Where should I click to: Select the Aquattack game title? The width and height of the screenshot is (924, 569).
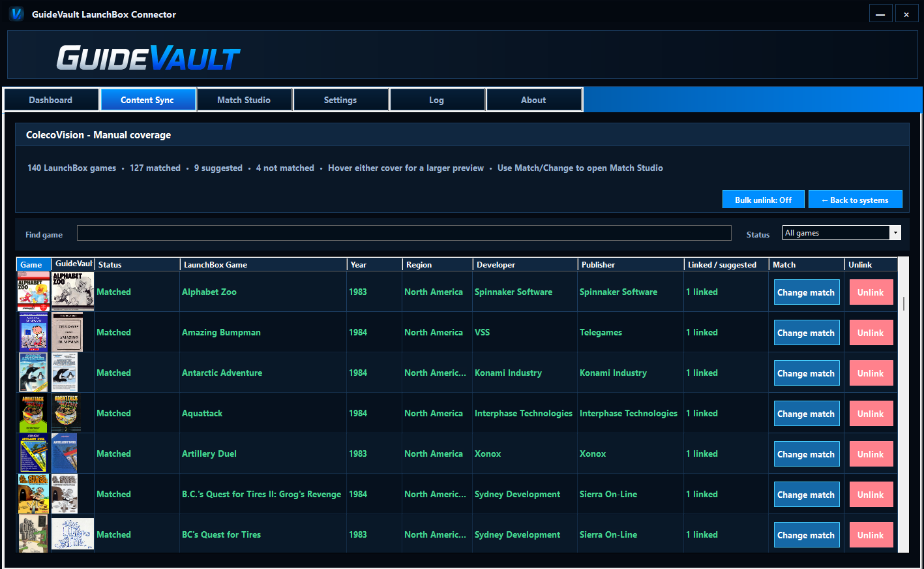202,413
